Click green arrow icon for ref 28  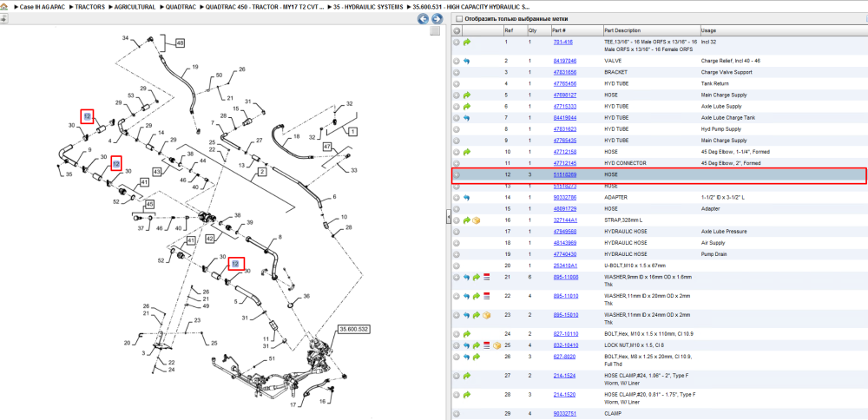(x=467, y=395)
